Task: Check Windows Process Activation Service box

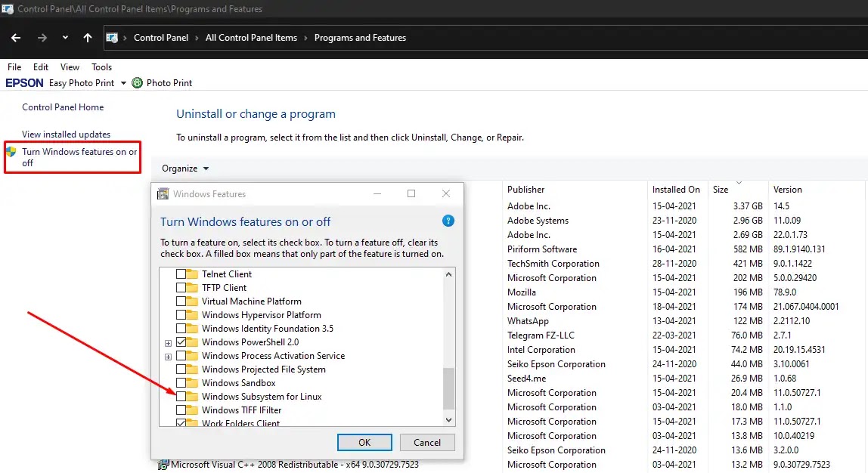Action: click(181, 356)
